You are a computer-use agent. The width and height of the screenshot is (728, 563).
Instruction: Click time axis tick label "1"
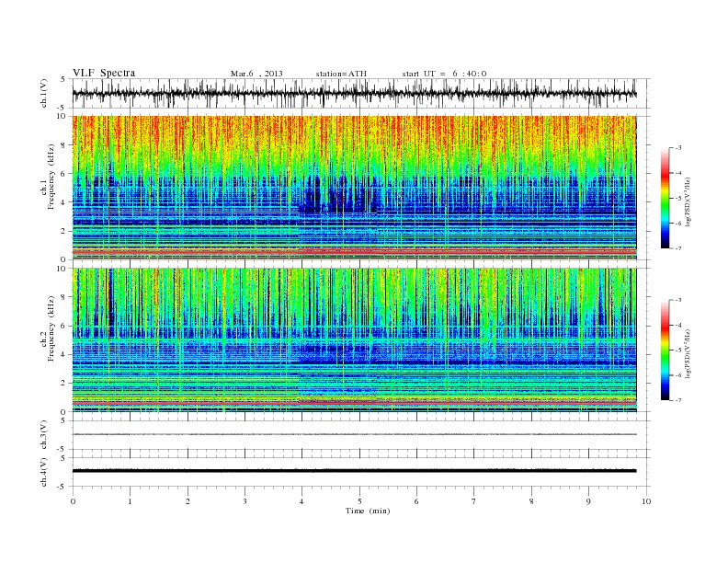[x=130, y=501]
